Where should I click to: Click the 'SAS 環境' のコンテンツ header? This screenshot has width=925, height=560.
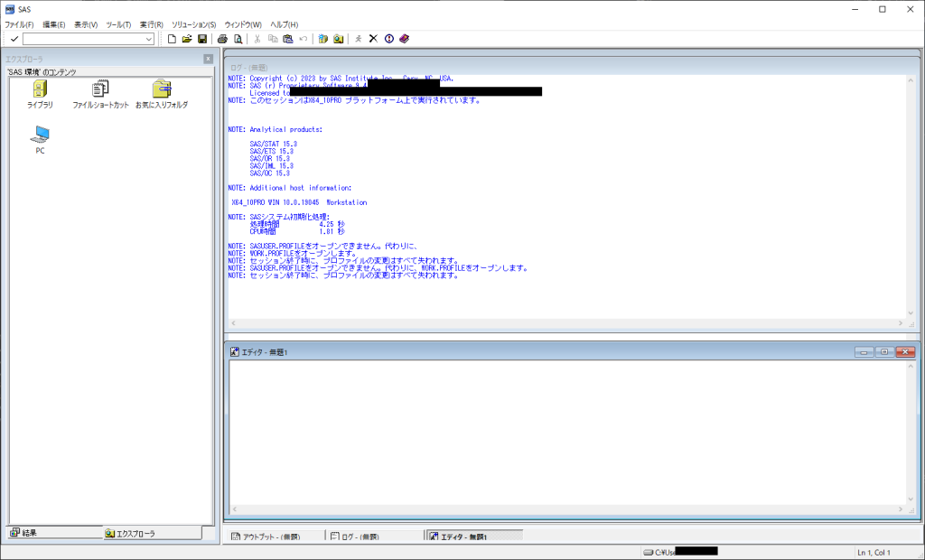(42, 72)
